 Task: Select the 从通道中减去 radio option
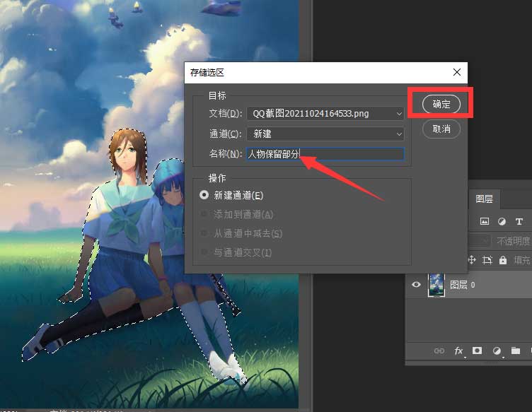tap(204, 233)
